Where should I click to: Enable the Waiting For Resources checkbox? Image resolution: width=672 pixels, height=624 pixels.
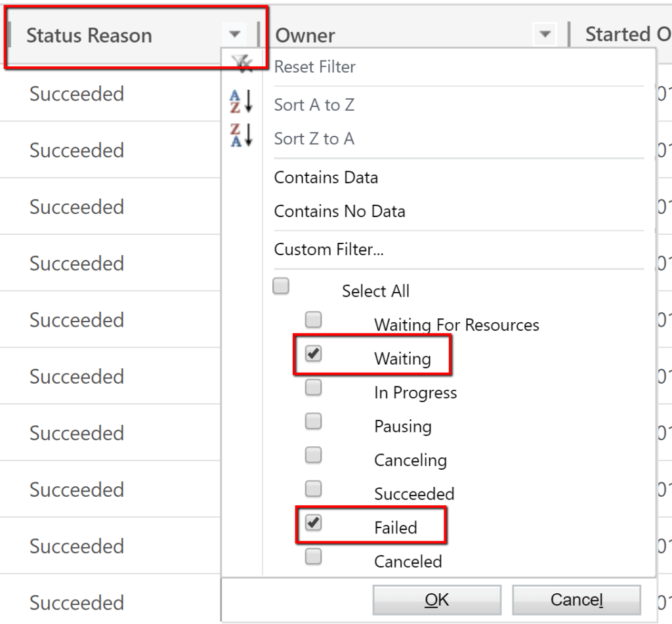(x=314, y=320)
